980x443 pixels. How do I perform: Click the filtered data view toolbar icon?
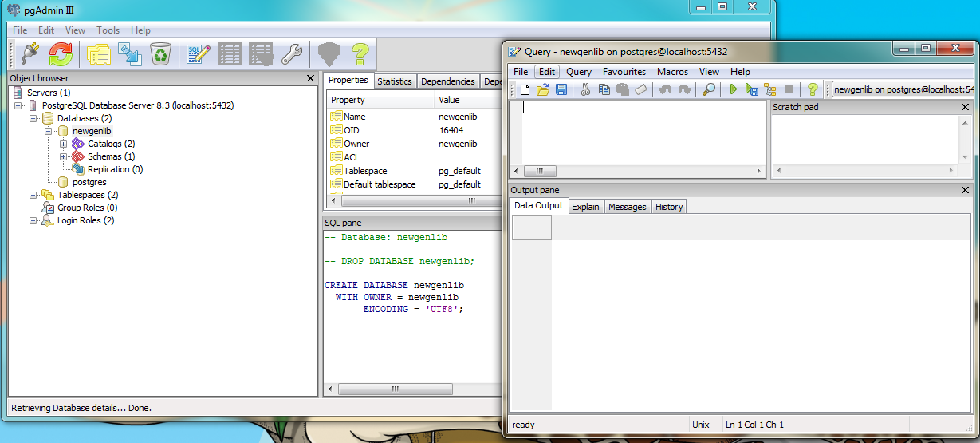point(261,54)
